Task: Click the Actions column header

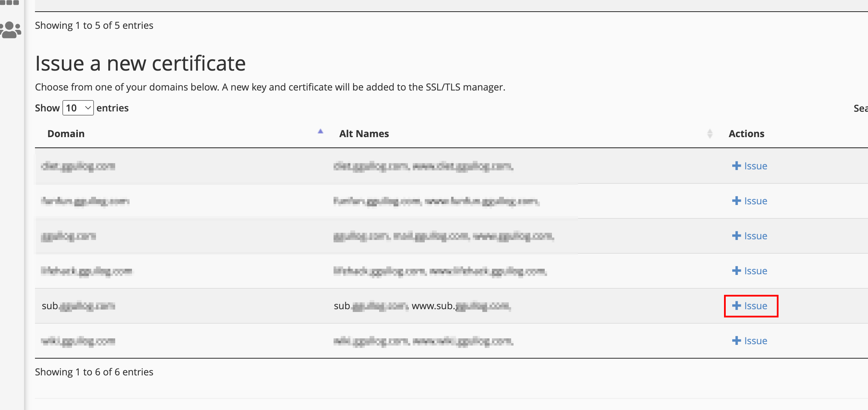Action: [746, 134]
